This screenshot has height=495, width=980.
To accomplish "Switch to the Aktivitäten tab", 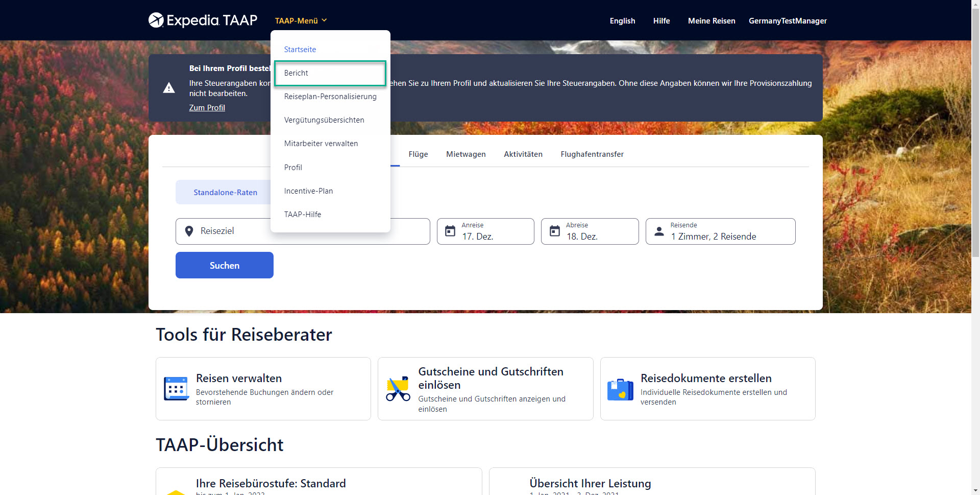I will 523,154.
